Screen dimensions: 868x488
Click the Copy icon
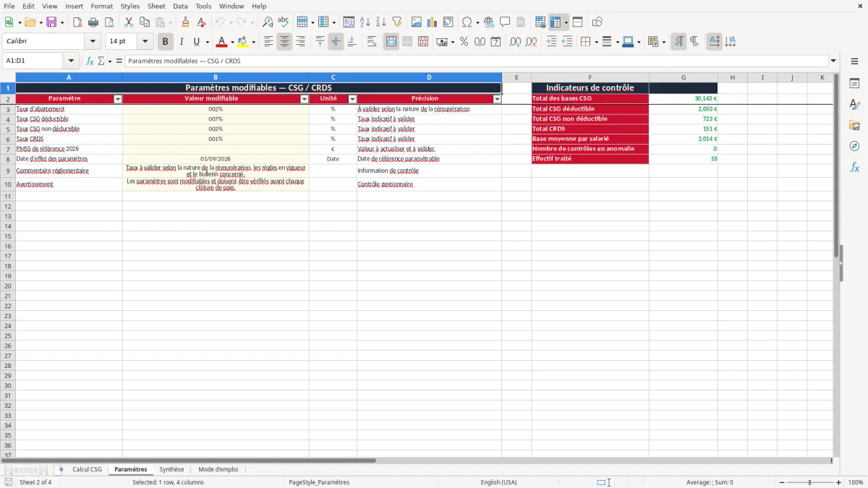[x=145, y=22]
